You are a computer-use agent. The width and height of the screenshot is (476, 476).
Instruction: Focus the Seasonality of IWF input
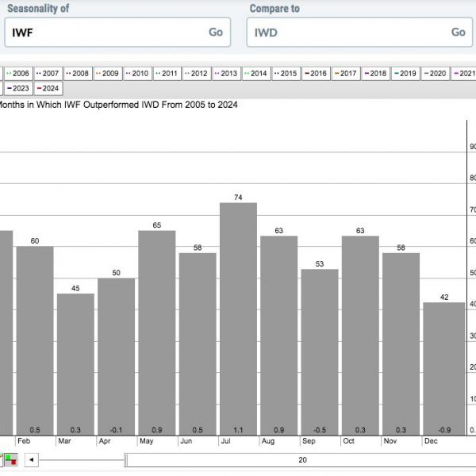(x=117, y=33)
